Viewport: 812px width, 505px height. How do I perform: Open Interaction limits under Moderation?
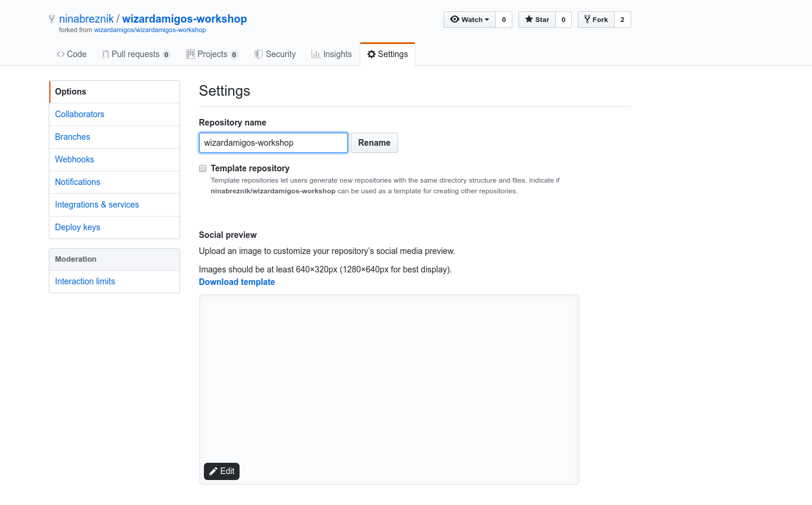click(x=114, y=281)
